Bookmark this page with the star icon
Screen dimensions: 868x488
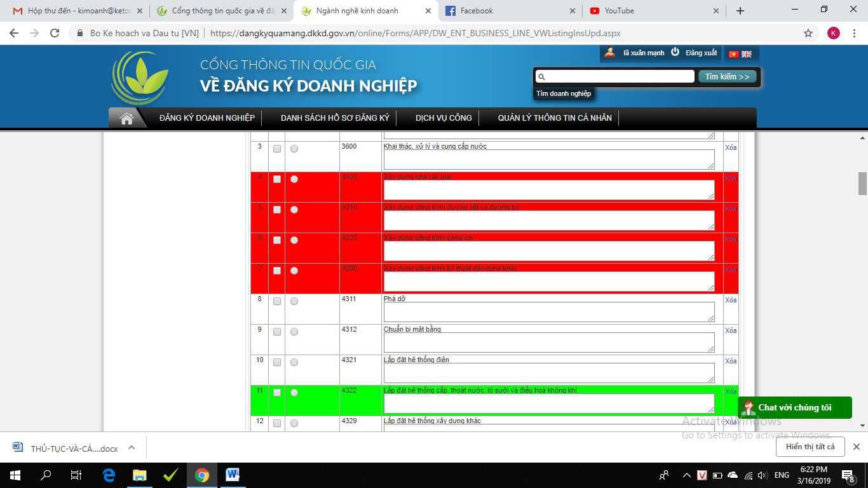coord(808,33)
